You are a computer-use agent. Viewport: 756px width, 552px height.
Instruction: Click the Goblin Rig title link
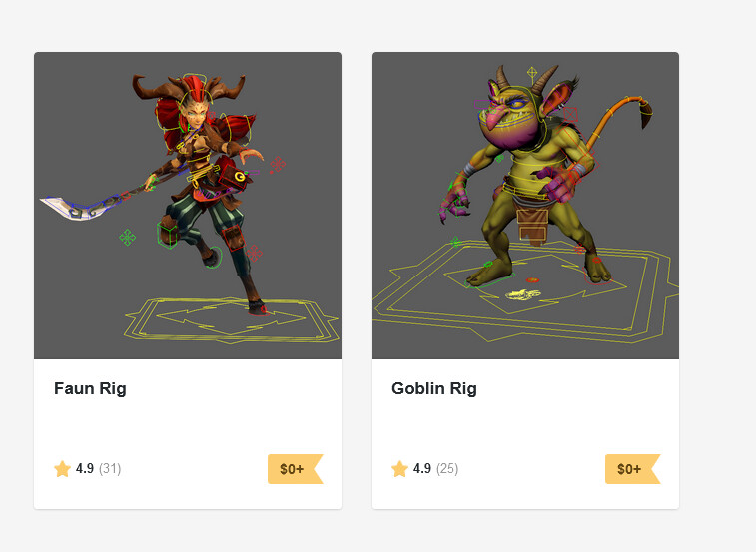[434, 388]
